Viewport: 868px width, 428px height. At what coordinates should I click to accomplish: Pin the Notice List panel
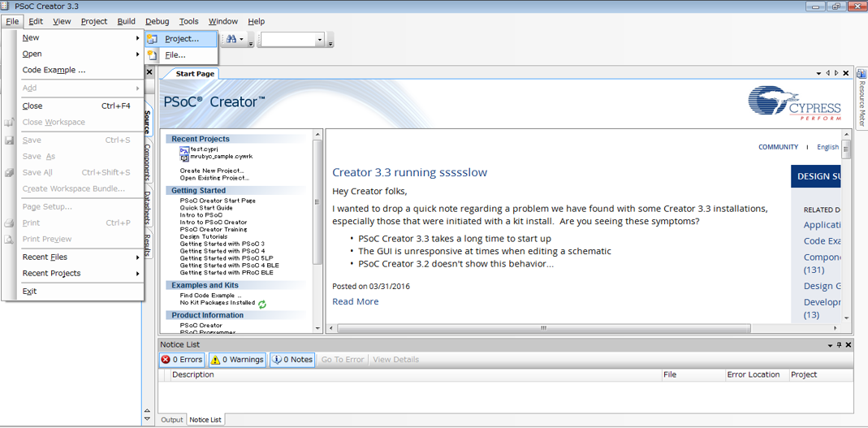point(839,344)
